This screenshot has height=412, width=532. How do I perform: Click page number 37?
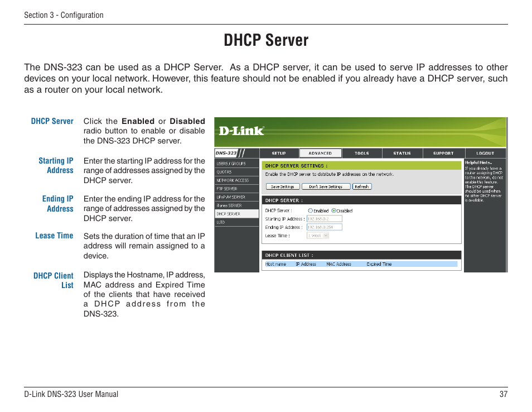point(504,394)
